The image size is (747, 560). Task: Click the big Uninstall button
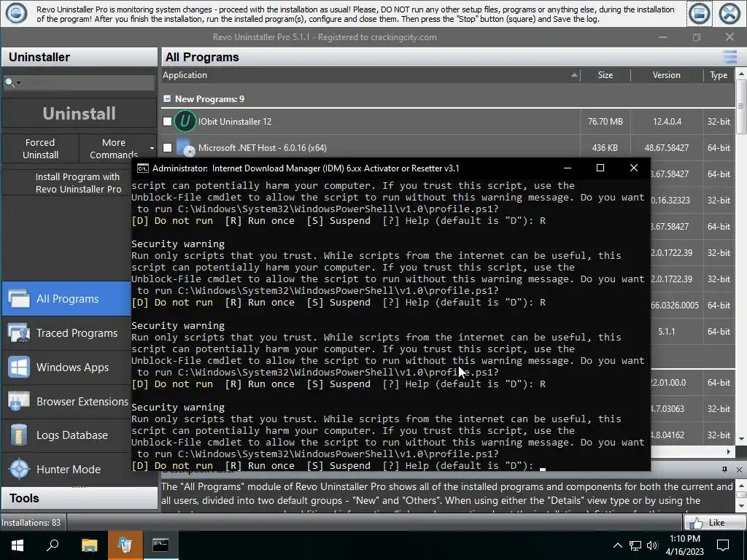79,113
